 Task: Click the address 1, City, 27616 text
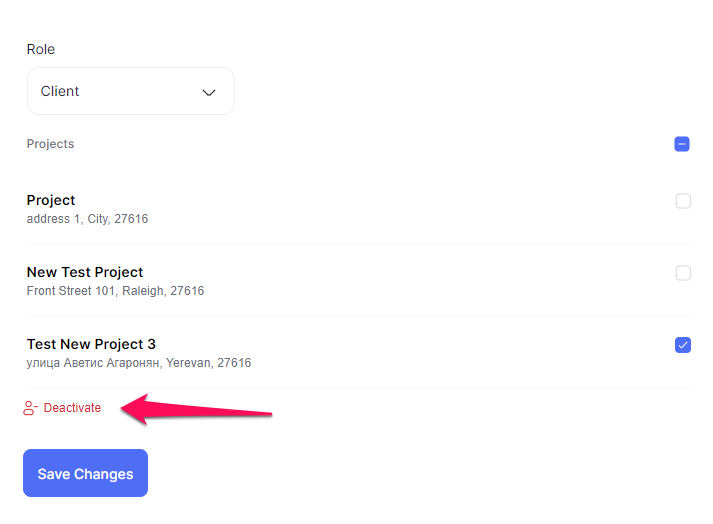[x=87, y=219]
